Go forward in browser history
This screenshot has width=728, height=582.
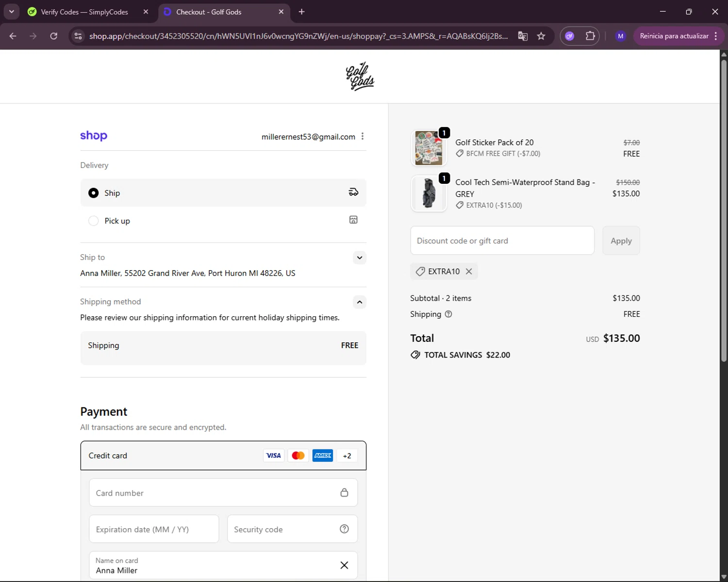click(33, 36)
